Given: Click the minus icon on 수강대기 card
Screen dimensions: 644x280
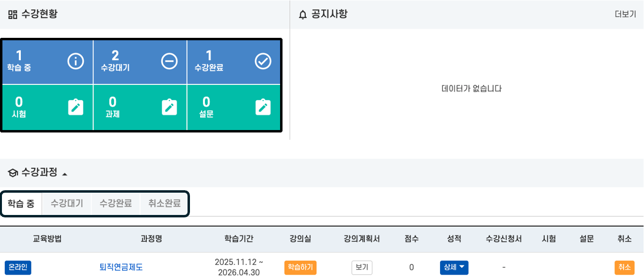Looking at the screenshot, I should 169,61.
